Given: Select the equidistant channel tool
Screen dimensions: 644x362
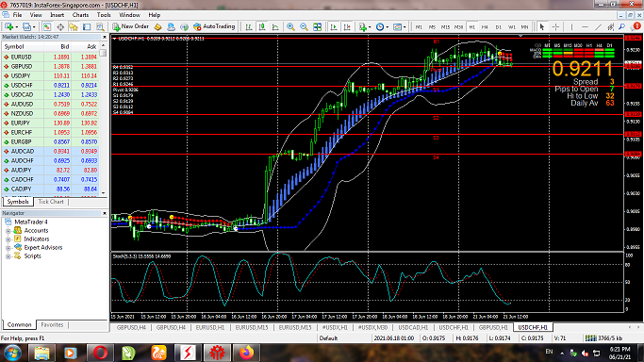Looking at the screenshot, I should tap(611, 26).
